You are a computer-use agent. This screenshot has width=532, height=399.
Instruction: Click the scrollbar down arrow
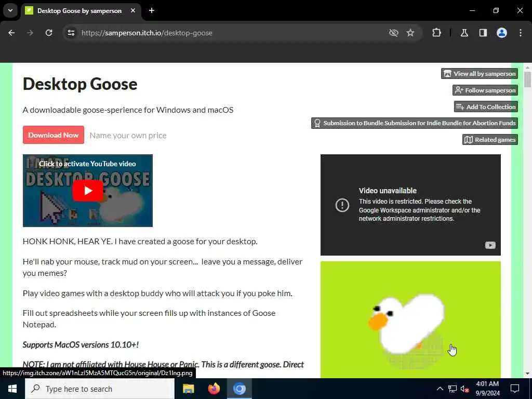tap(527, 374)
